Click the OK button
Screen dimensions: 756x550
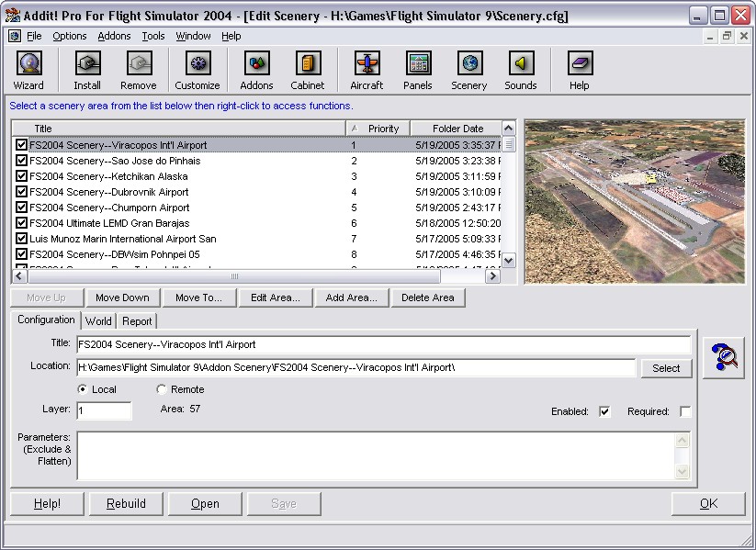(x=708, y=504)
